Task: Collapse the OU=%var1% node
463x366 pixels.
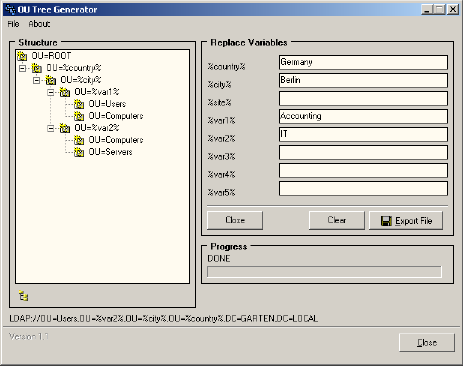Action: pyautogui.click(x=51, y=92)
